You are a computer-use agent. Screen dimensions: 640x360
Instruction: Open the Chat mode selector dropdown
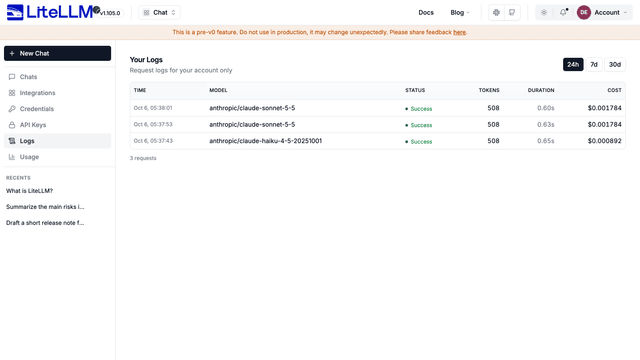click(x=159, y=13)
